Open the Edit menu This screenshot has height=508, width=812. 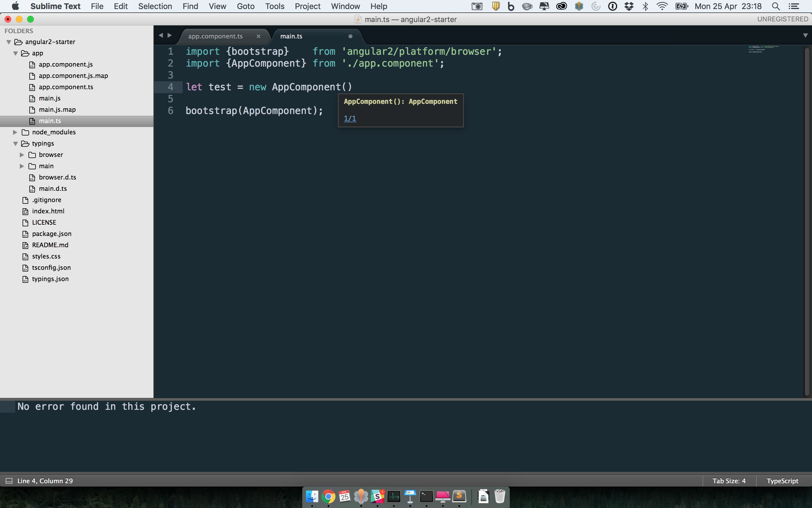click(120, 6)
